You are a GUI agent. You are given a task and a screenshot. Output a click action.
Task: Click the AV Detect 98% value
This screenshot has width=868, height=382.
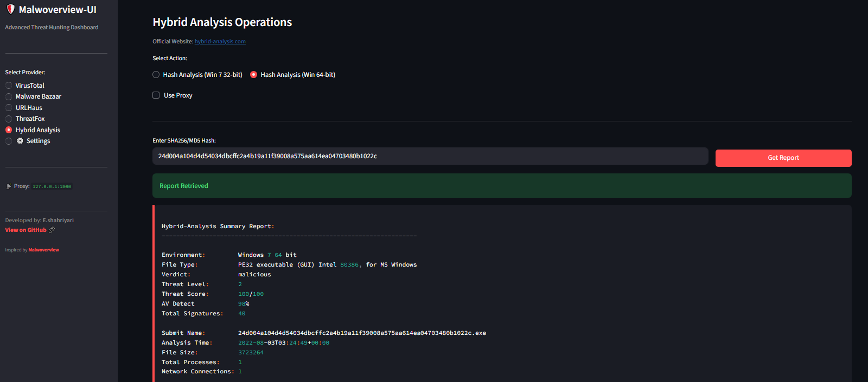244,304
